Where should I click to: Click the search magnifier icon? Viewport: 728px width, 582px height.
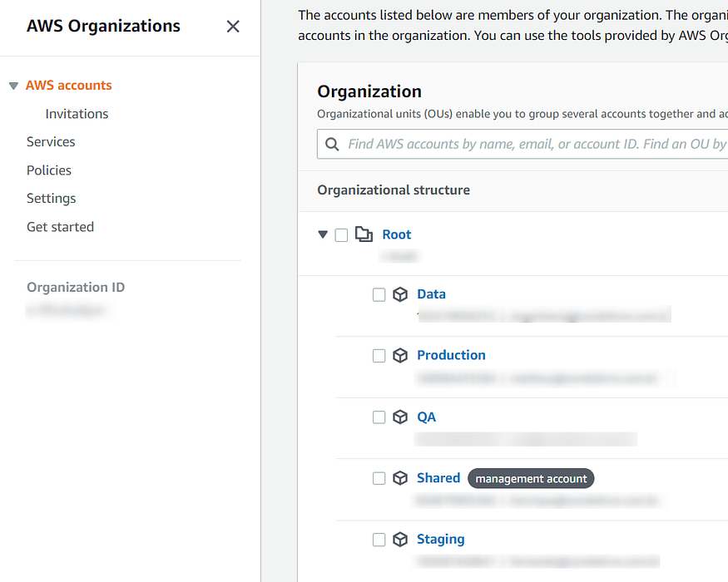tap(332, 145)
